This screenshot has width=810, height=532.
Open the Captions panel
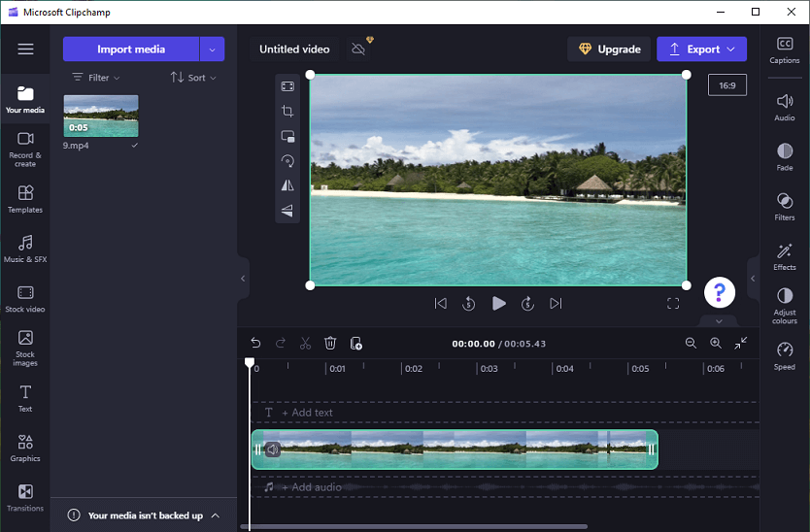coord(784,50)
